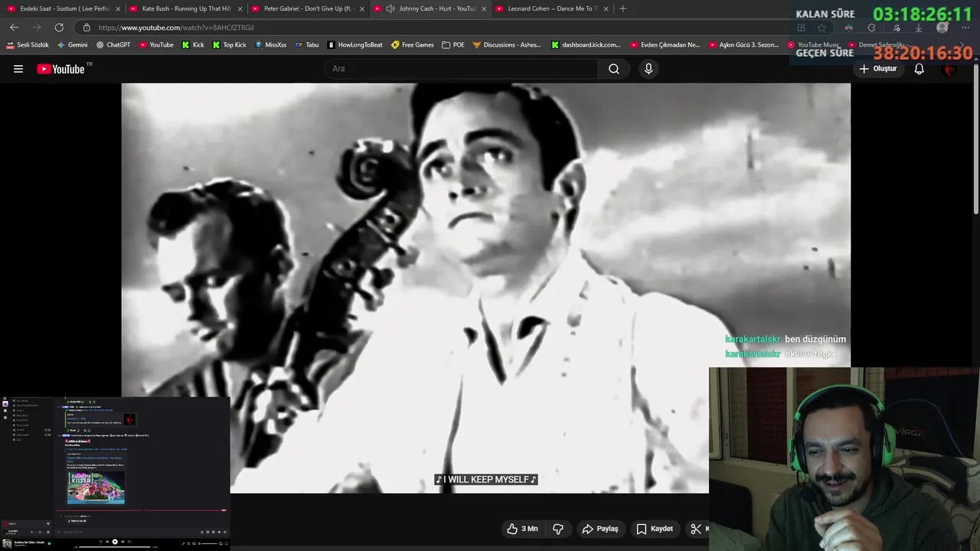Screen dimensions: 980x551
Task: Expand the POE bookmarks folder
Action: pos(453,45)
